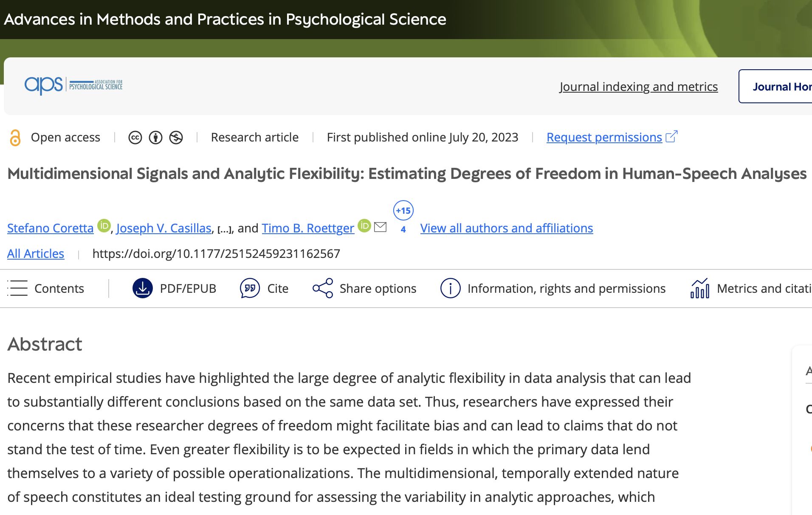Click the orange open access lock icon
Image resolution: width=812 pixels, height=515 pixels.
[x=15, y=138]
